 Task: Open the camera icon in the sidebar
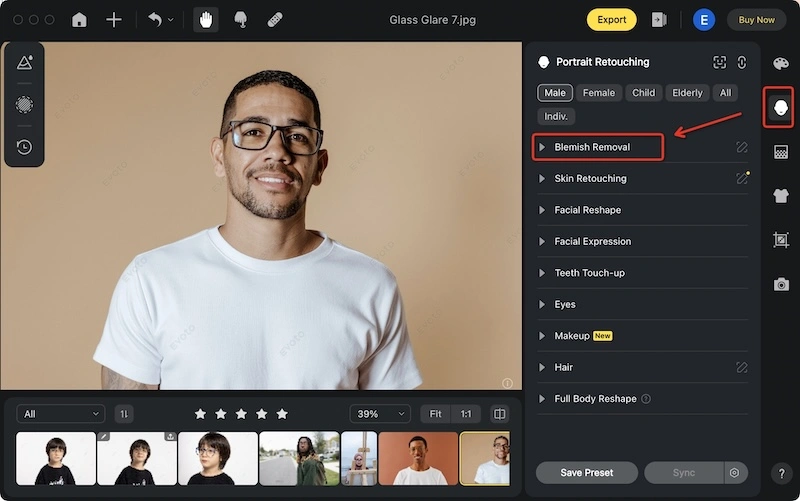point(781,284)
